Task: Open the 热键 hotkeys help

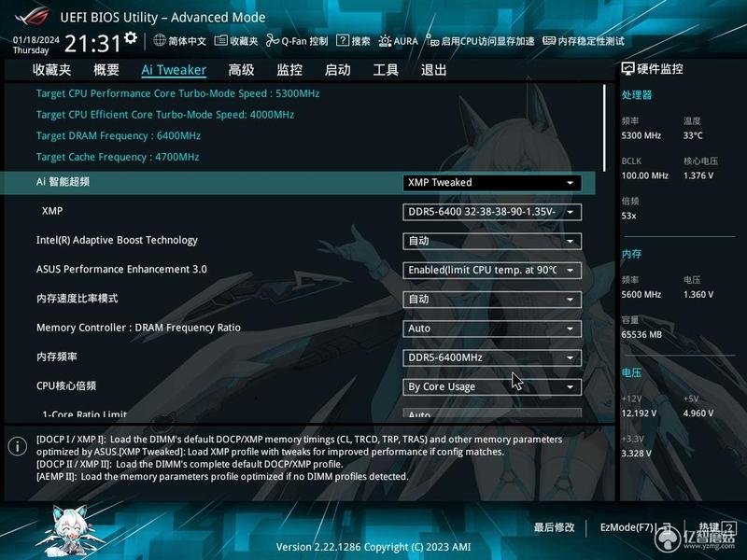Action: (x=717, y=527)
